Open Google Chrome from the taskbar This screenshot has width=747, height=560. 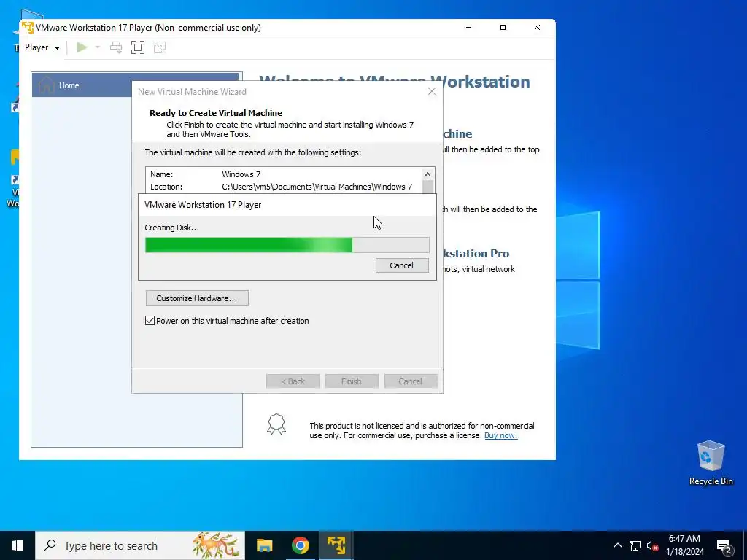300,545
